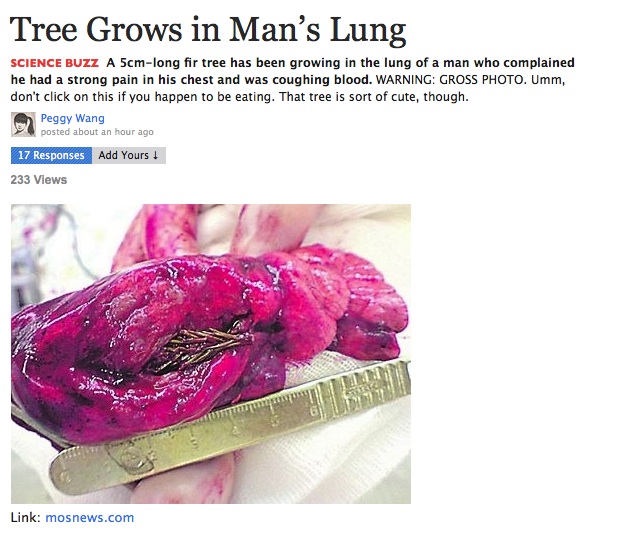Click the posted about an hour ago timestamp
The width and height of the screenshot is (632, 542).
97,132
